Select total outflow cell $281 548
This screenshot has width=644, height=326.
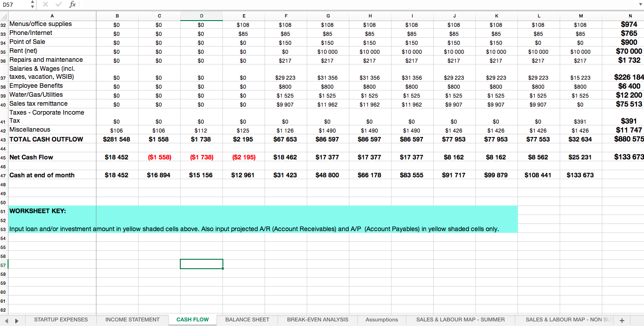point(116,139)
